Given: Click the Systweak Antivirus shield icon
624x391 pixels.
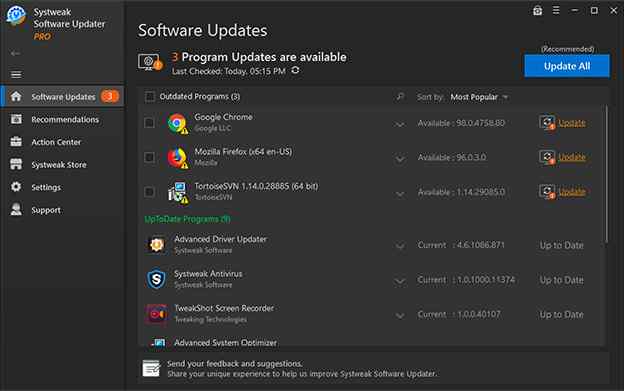Looking at the screenshot, I should tap(156, 279).
